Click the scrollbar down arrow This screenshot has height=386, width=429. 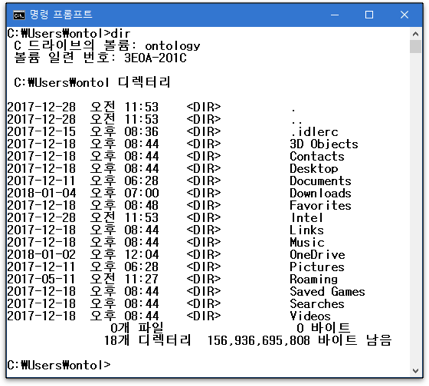coord(415,371)
